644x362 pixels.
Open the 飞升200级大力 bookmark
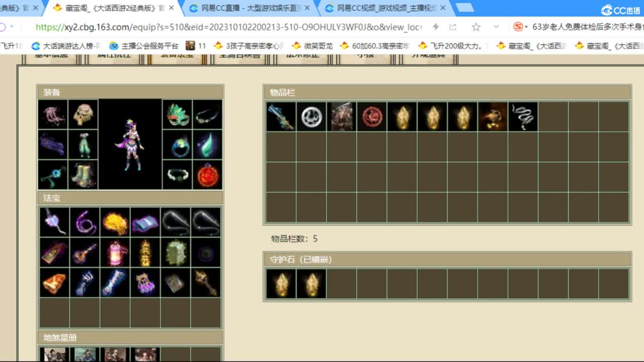(x=453, y=46)
